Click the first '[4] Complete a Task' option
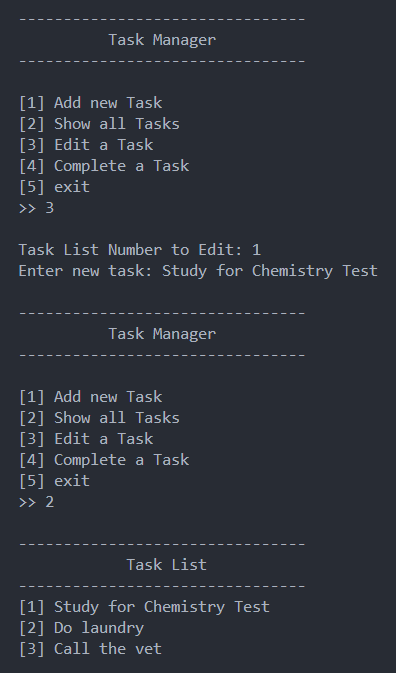 [104, 166]
